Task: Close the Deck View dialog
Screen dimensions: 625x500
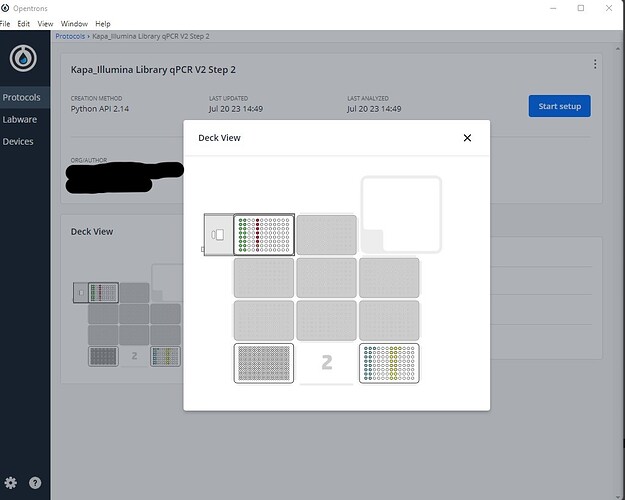Action: 467,138
